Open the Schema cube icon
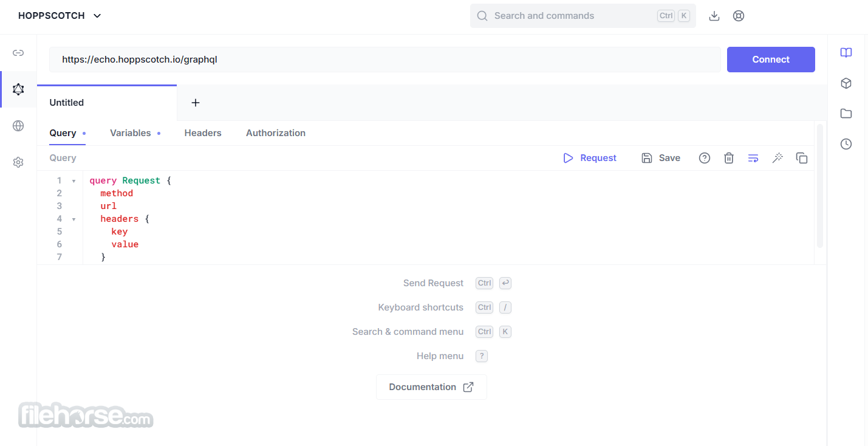 pyautogui.click(x=846, y=83)
